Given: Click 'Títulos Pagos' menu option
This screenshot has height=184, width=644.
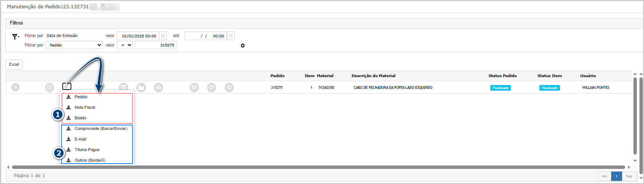Looking at the screenshot, I should click(87, 150).
